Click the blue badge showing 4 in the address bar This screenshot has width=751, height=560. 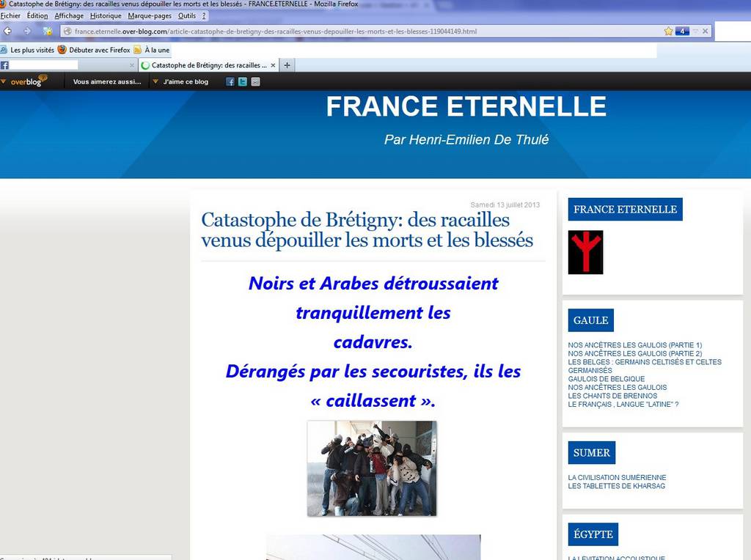[682, 31]
